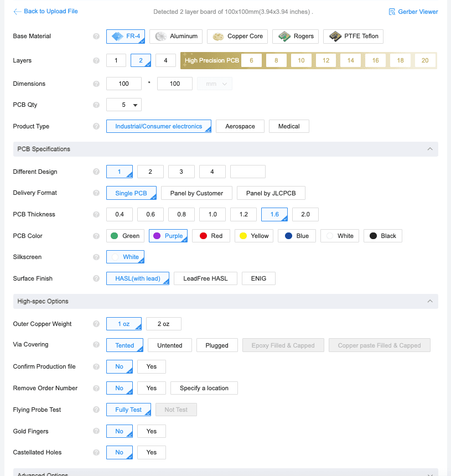Open help icon for Different Design
Screen dimensions: 451x476
96,172
